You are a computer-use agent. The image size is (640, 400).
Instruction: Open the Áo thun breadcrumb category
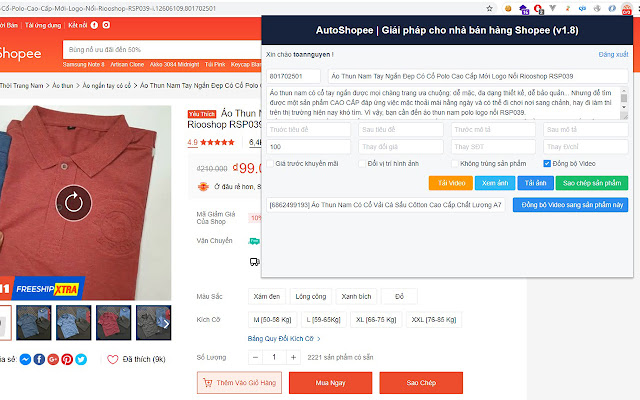[62, 85]
